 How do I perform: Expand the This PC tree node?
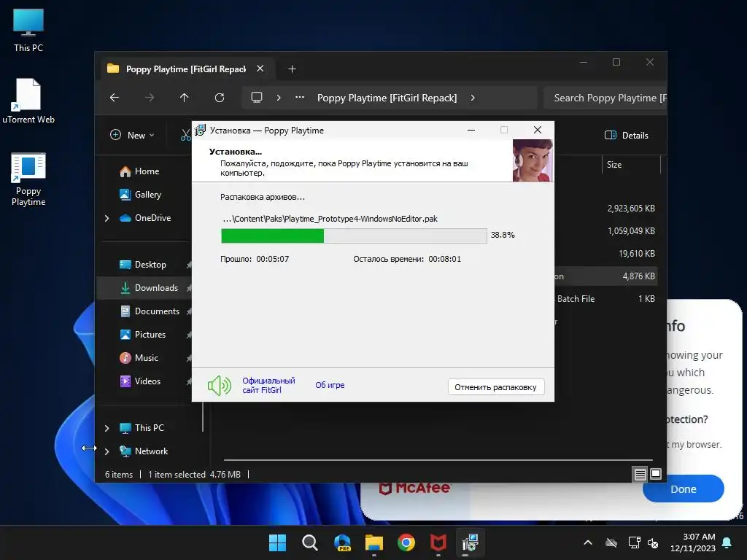[x=107, y=428]
